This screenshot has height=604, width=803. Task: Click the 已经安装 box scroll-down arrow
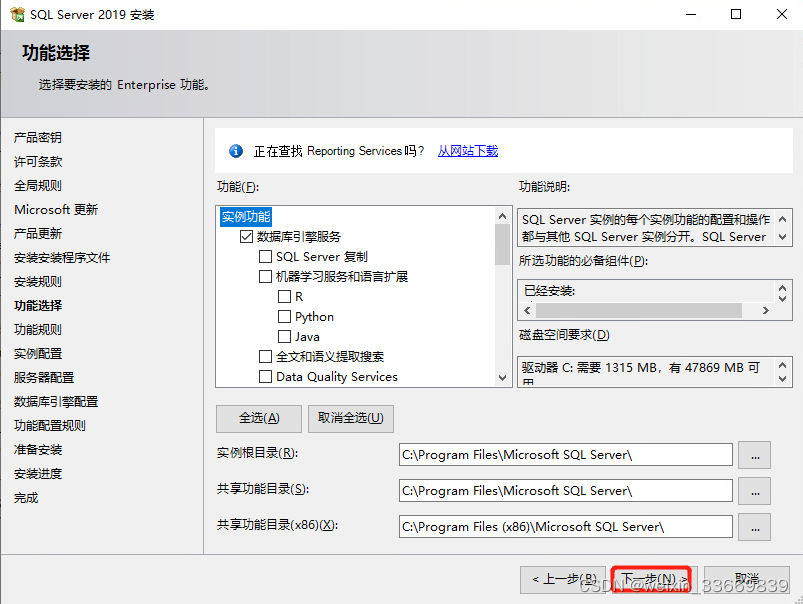[783, 298]
